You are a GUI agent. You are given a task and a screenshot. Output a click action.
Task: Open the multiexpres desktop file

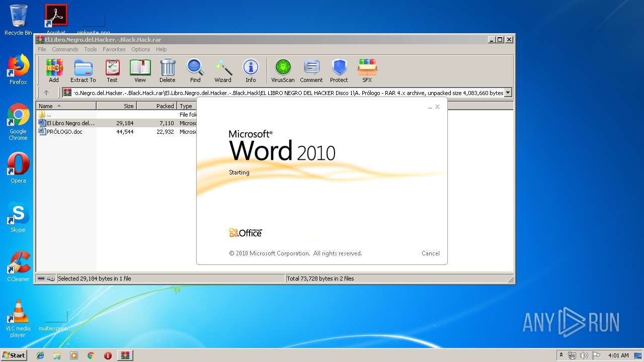(x=56, y=320)
